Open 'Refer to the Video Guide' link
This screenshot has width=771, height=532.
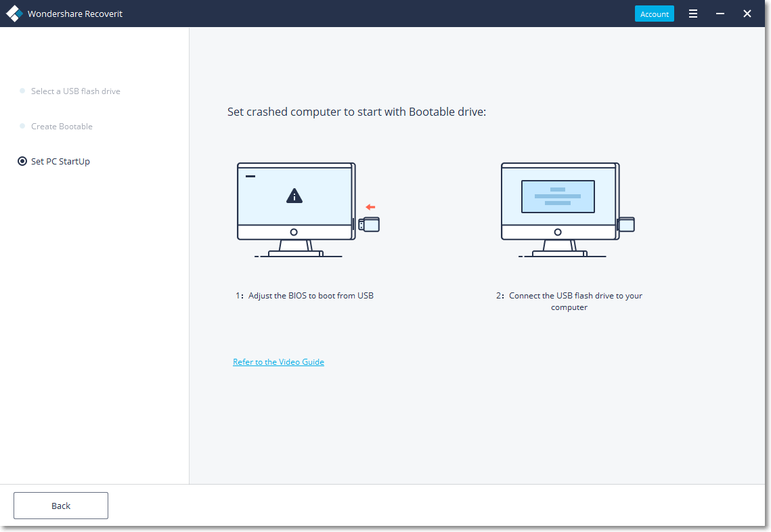point(278,362)
